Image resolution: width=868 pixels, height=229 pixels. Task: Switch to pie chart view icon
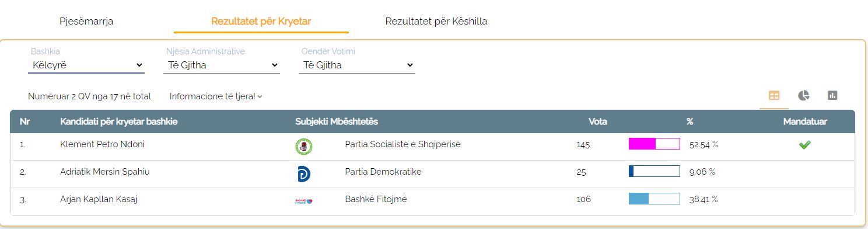[804, 96]
